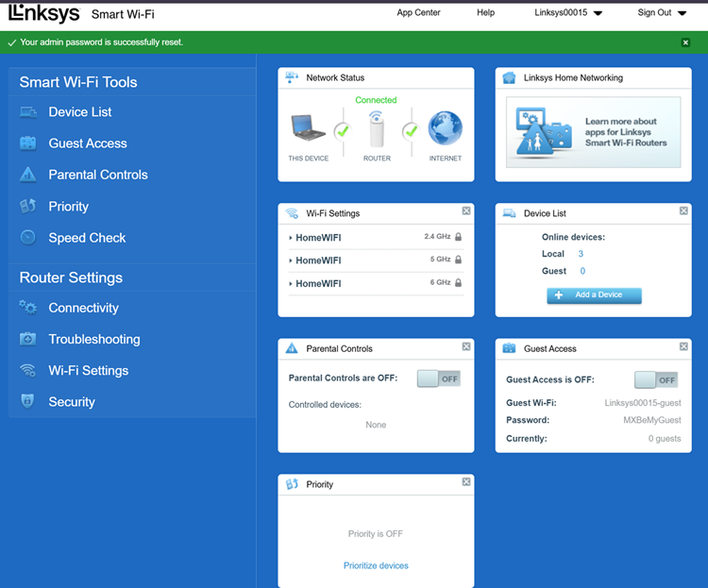
Task: Click the Priority widget header icon
Action: (292, 484)
